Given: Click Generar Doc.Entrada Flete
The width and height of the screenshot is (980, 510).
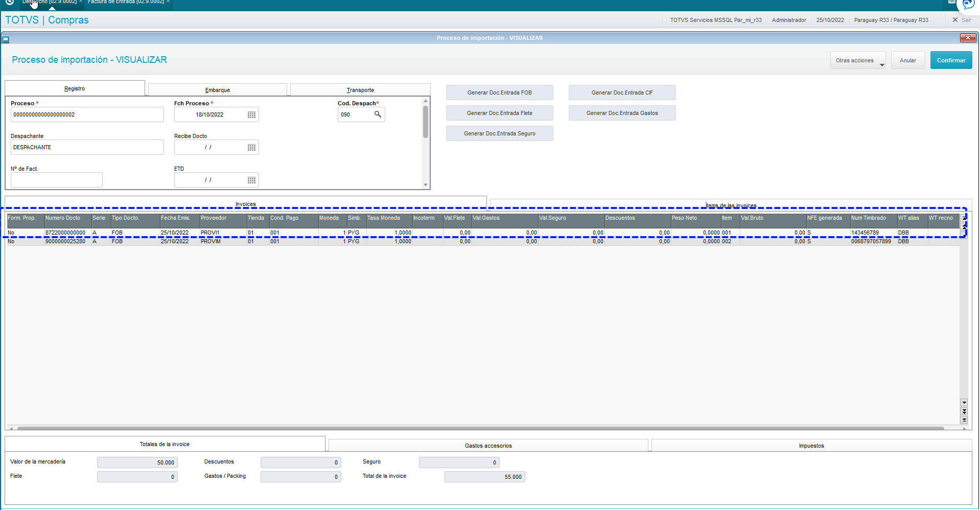Looking at the screenshot, I should [500, 113].
